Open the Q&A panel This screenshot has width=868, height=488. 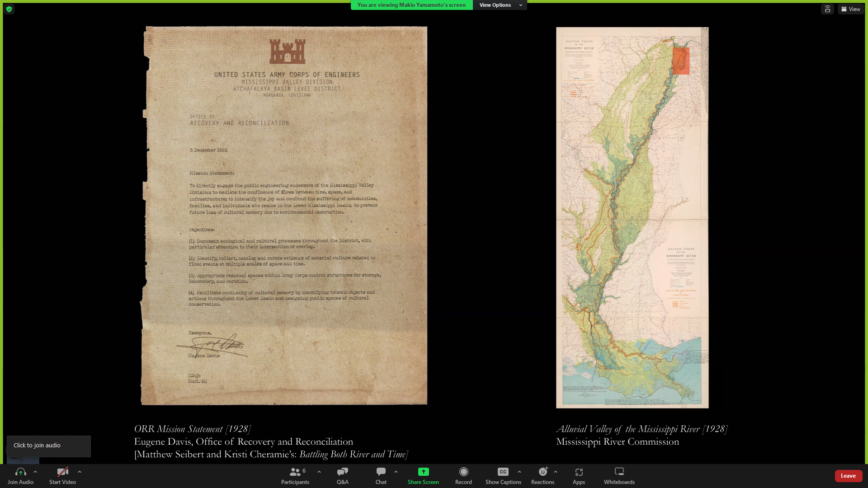point(342,476)
